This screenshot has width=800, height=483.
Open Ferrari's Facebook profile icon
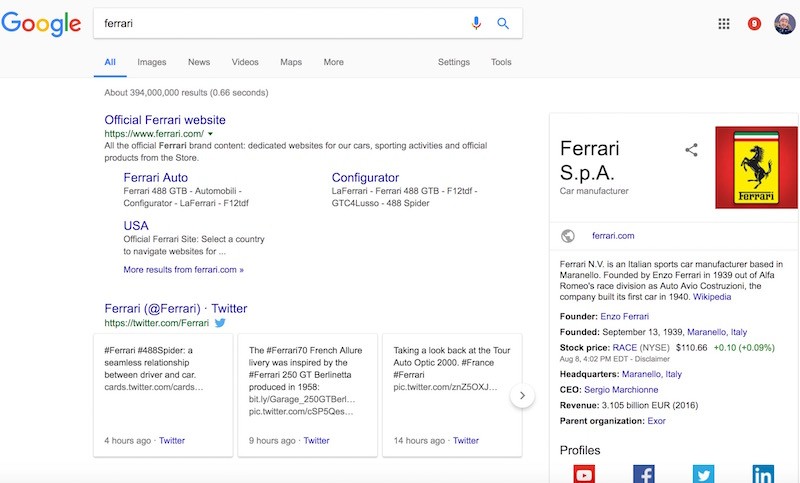tap(643, 474)
